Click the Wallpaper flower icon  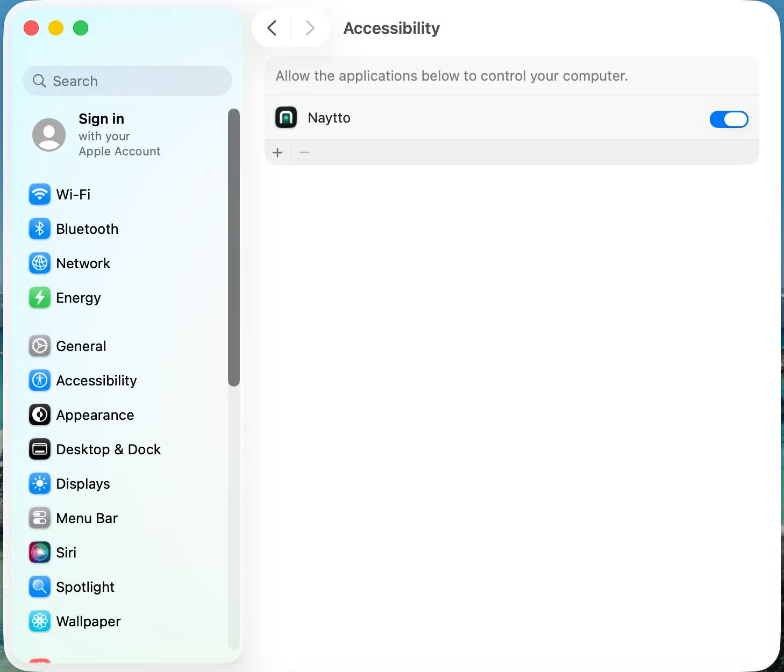pos(40,621)
